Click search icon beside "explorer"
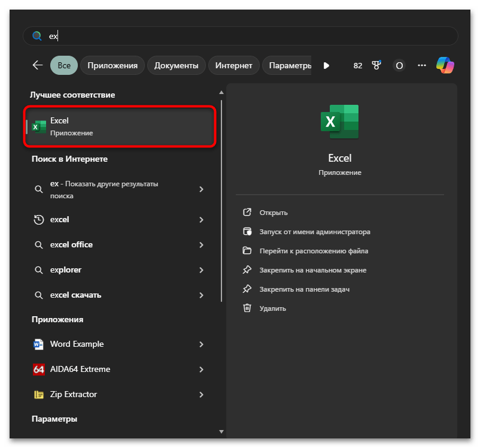480x448 pixels. 38,270
